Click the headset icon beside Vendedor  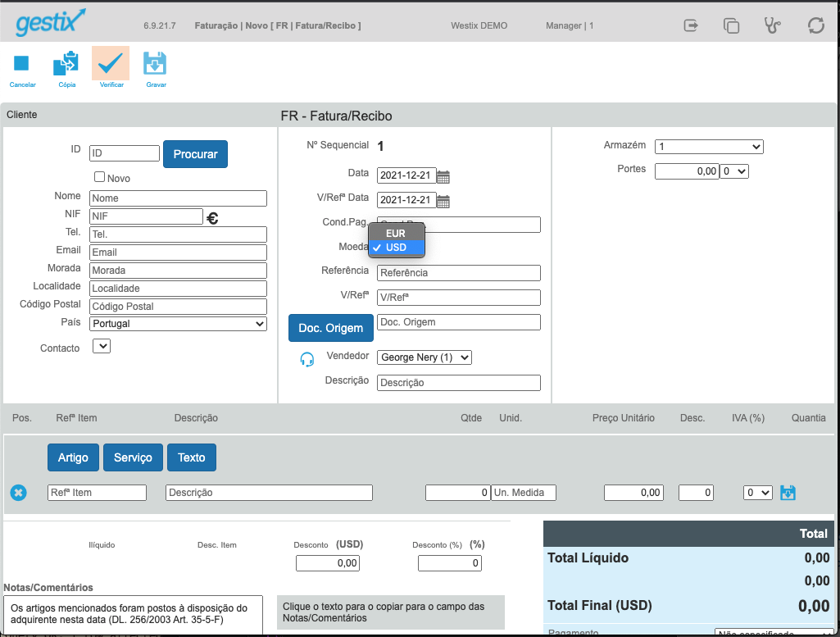307,359
